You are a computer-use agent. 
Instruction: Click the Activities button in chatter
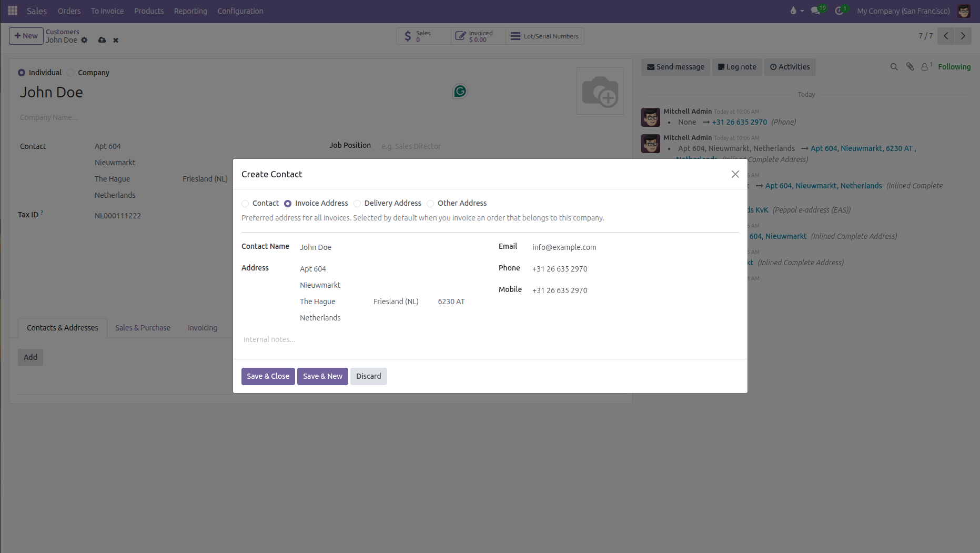click(x=790, y=67)
